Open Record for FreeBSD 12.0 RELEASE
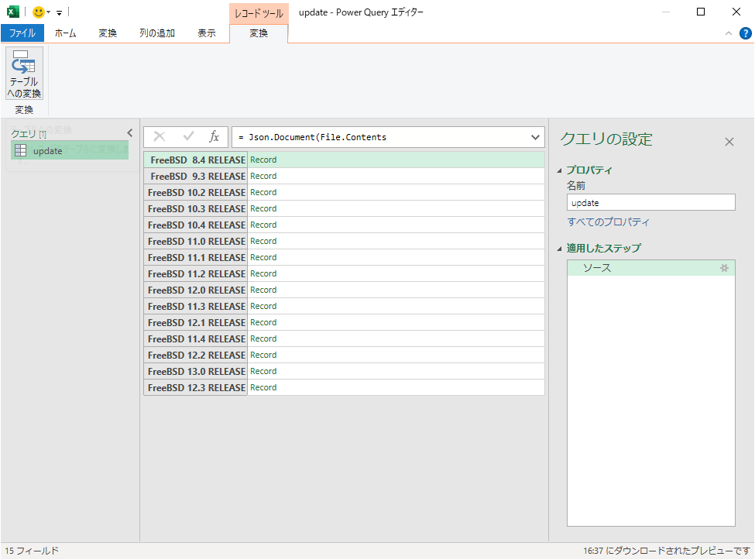 coord(263,290)
